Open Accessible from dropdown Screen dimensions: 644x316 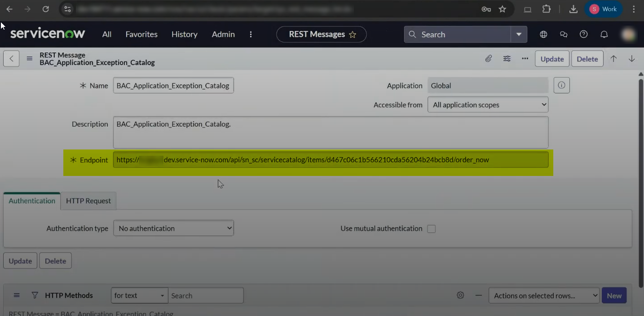488,105
